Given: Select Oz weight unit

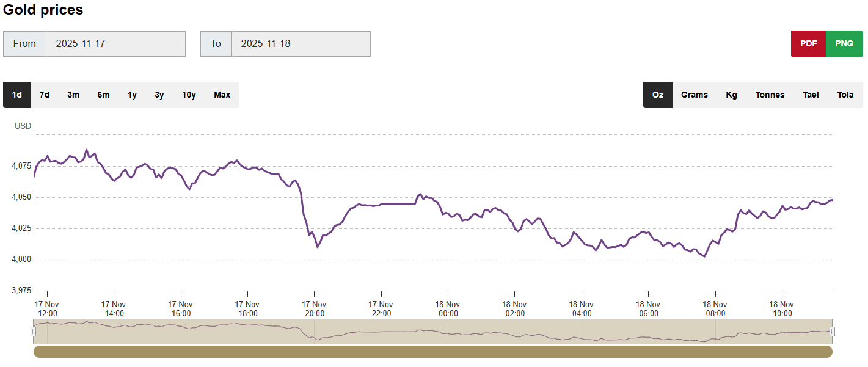Looking at the screenshot, I should point(658,95).
